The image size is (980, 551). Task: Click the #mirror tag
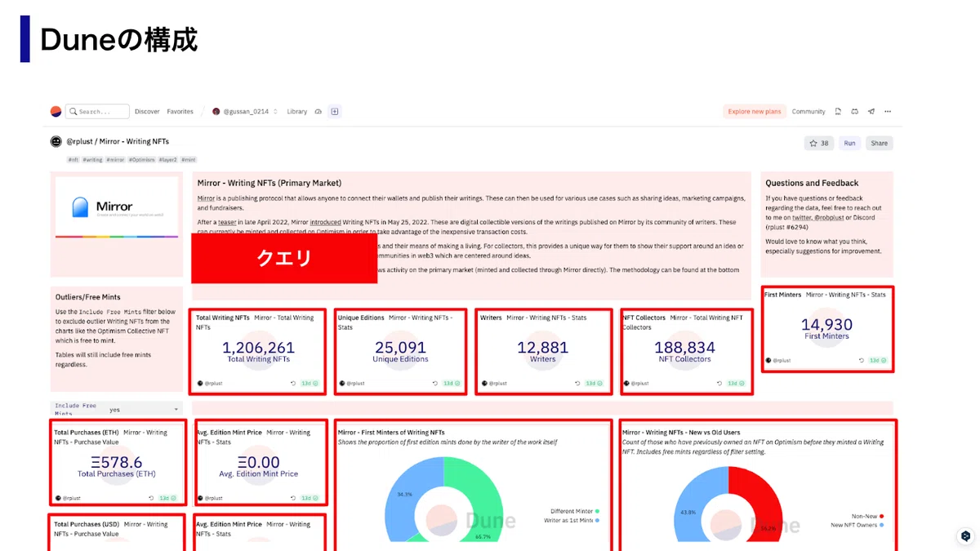[x=115, y=160]
